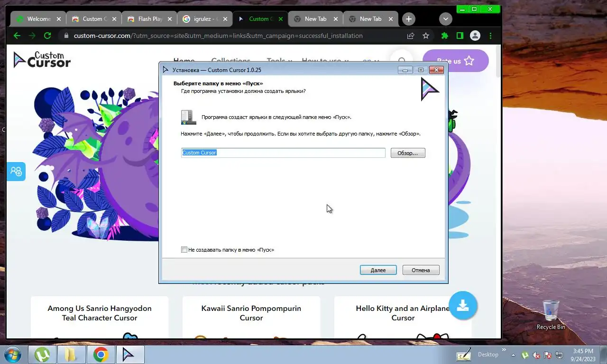Click the Desktop toolbar label on taskbar
This screenshot has height=364, width=607.
click(488, 355)
